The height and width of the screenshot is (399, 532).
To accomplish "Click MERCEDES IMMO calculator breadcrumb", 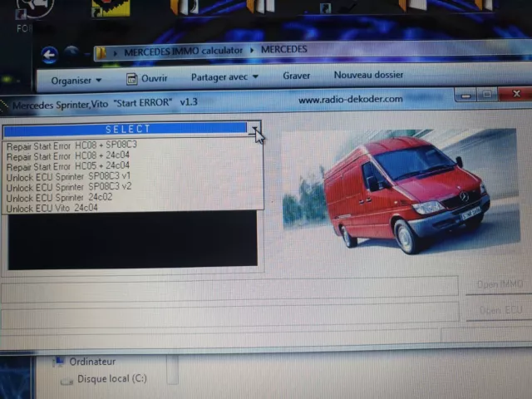I will (183, 52).
